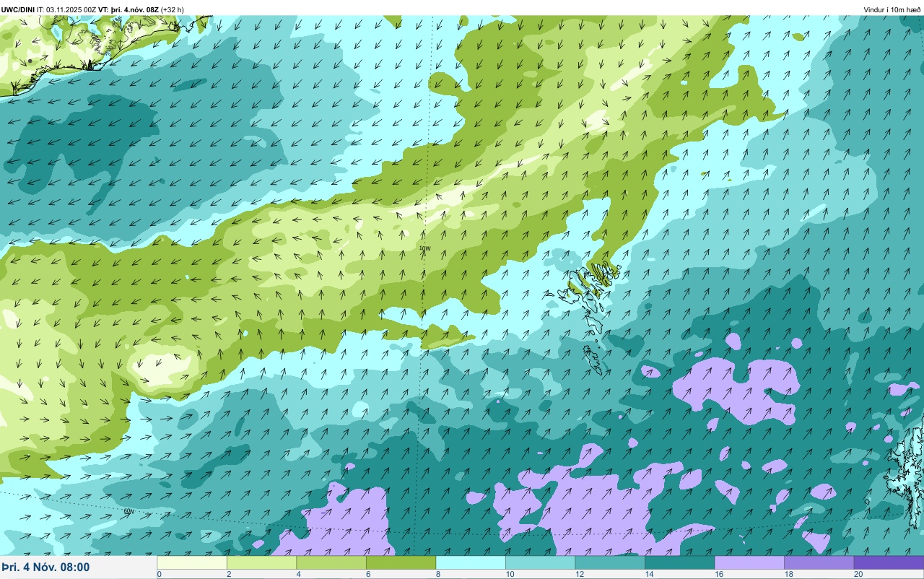Click the '(+32 h)' forecast offset text
The height and width of the screenshot is (579, 924).
[x=173, y=9]
